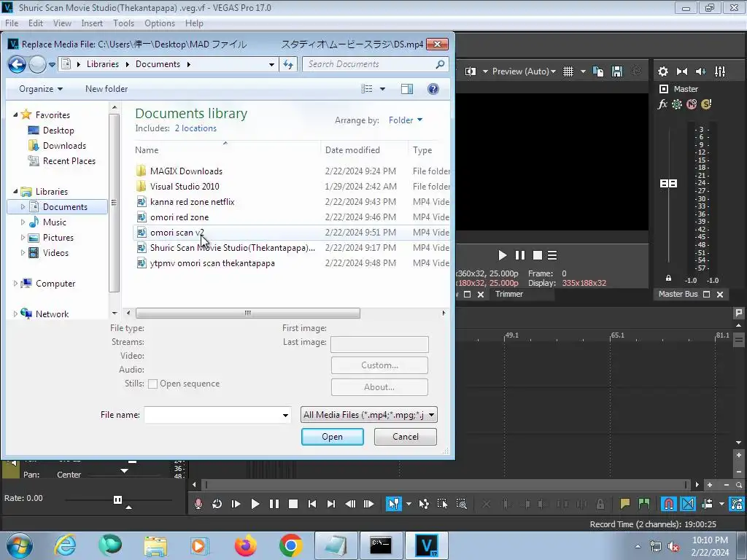The height and width of the screenshot is (560, 747).
Task: Click the Master automation settings gear icon
Action: [677, 104]
